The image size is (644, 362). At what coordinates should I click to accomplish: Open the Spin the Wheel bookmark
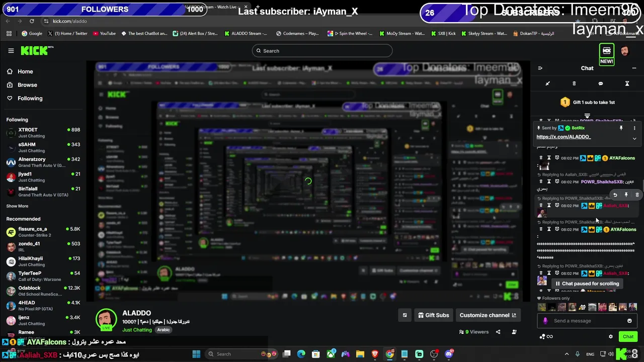[350, 34]
